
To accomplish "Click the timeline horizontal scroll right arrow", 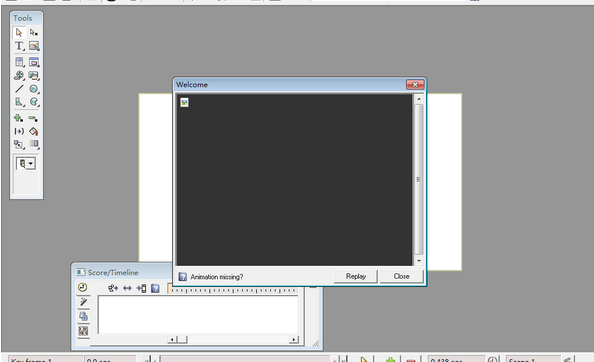I will point(294,340).
